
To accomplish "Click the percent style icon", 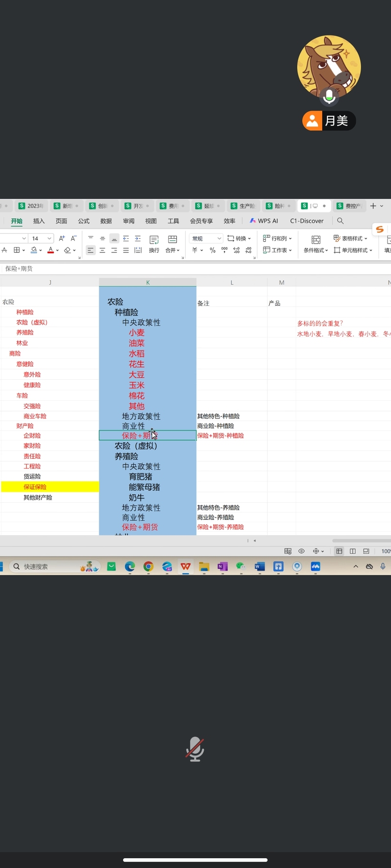I will pos(213,250).
